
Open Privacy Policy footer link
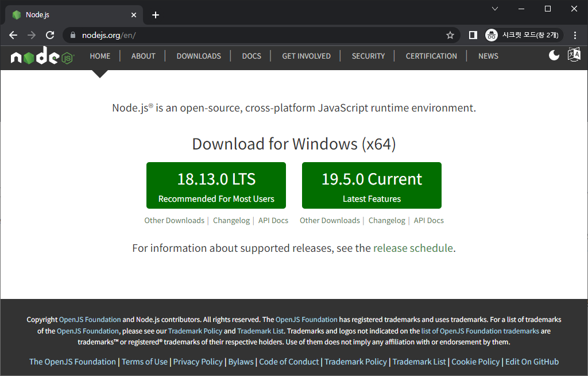point(198,362)
